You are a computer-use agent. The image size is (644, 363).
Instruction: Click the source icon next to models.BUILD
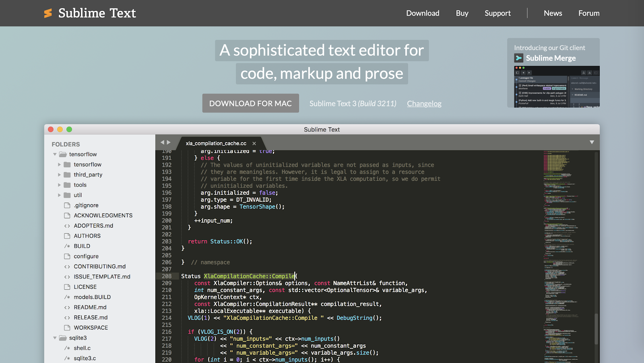(67, 297)
